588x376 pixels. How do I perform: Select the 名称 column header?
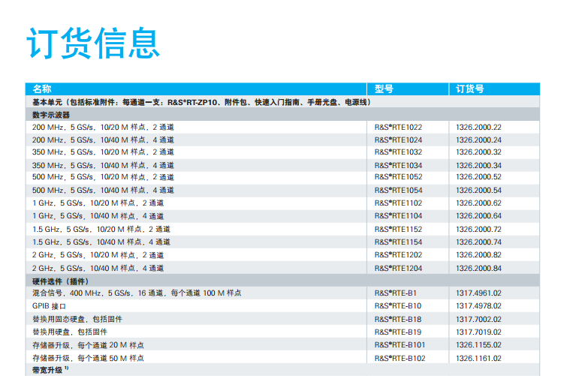(x=42, y=89)
